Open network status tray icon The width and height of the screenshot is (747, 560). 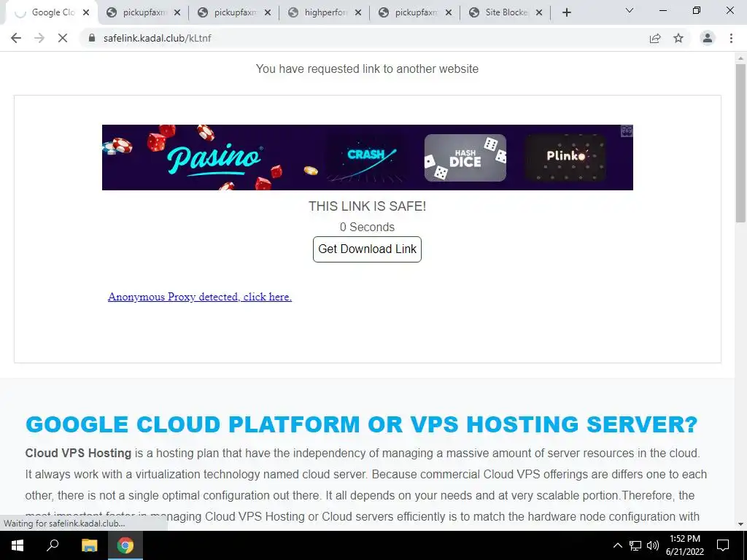[x=635, y=545]
